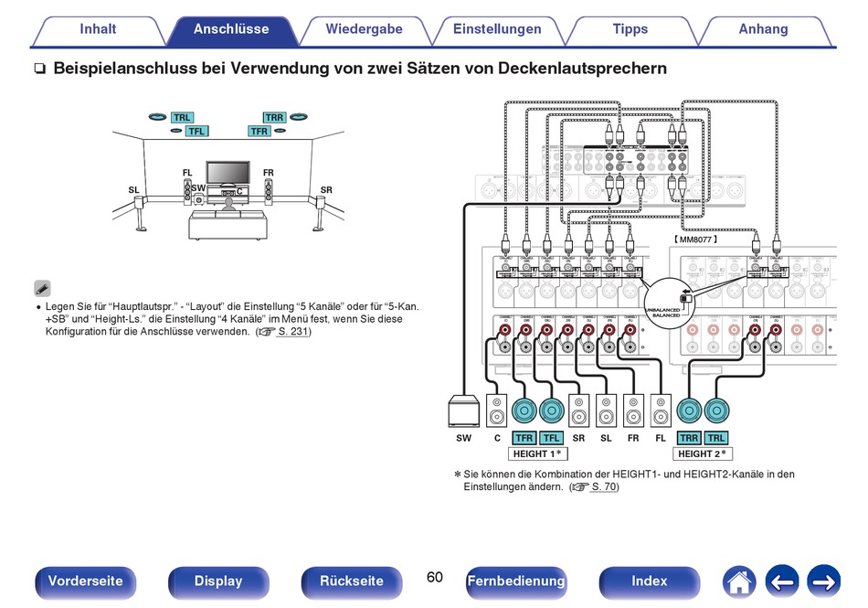Viewport: 868px width, 608px height.
Task: Go to the home page icon
Action: point(739,582)
